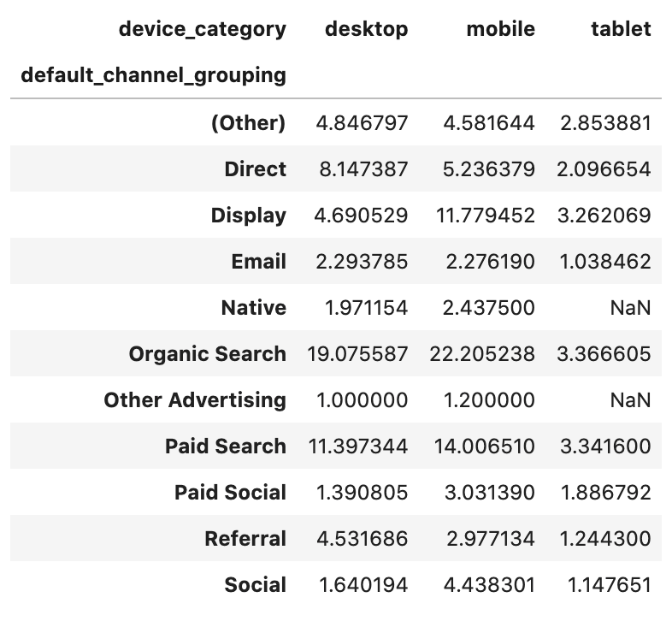Select the Organic Search row label
Screen dimensions: 672x621
pyautogui.click(x=207, y=353)
